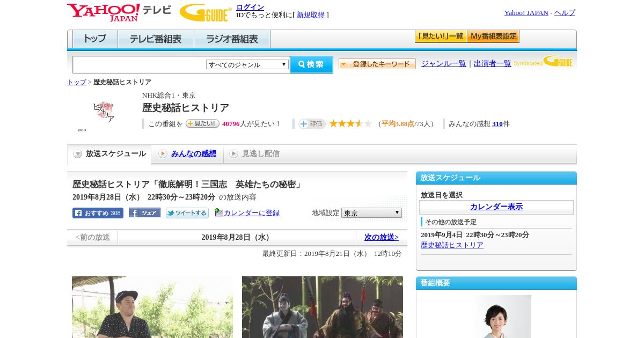Click the left program photo with man in cap
Image resolution: width=644 pixels, height=338 pixels.
coord(152,307)
